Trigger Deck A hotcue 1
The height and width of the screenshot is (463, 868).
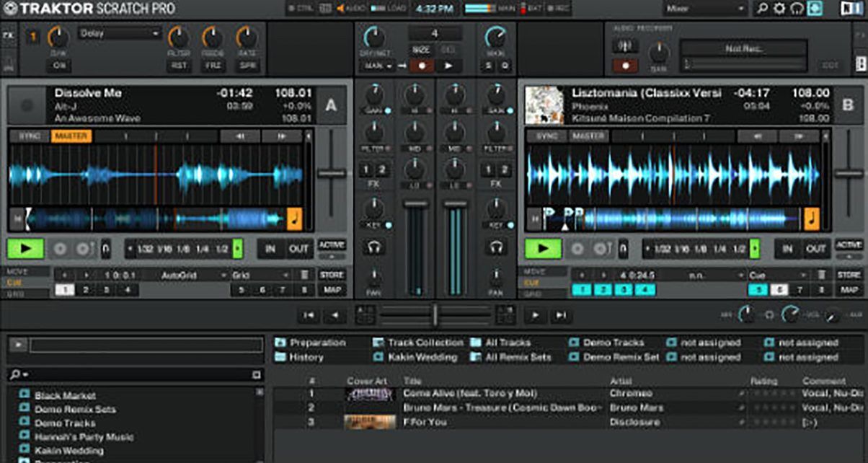(x=64, y=290)
